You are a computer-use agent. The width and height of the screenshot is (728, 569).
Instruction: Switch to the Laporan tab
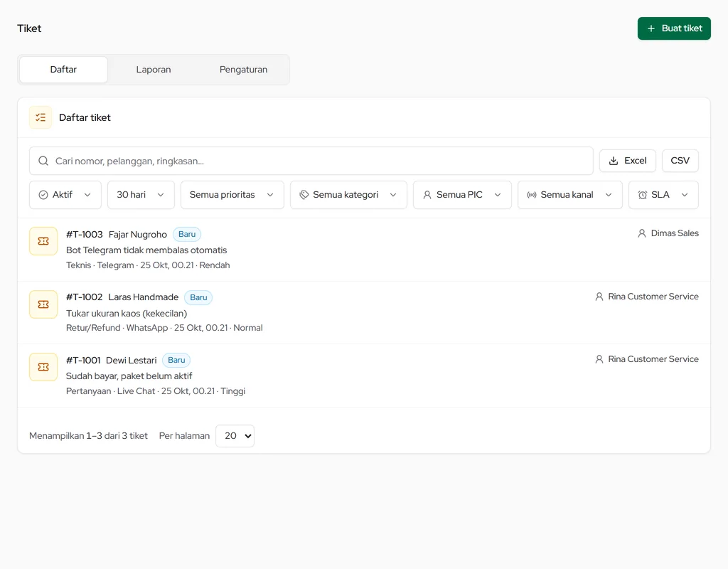(x=154, y=70)
